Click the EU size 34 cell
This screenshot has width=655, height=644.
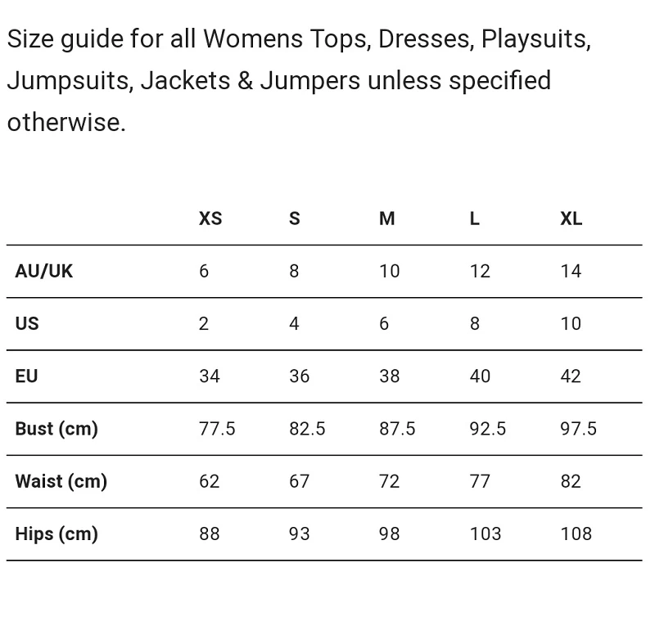tap(210, 376)
